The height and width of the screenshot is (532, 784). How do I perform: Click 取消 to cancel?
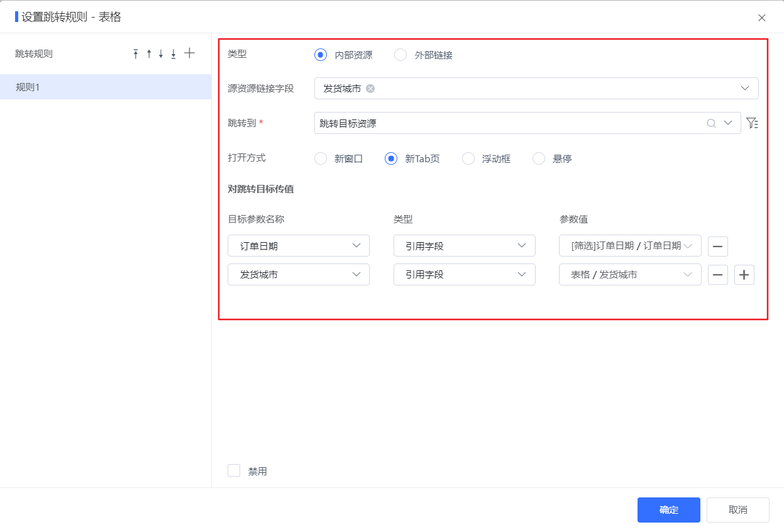point(738,510)
